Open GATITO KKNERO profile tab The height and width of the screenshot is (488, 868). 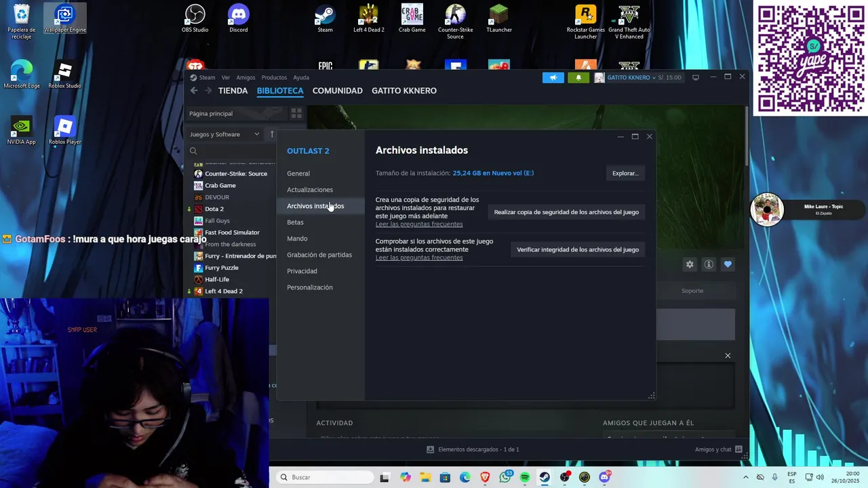[404, 91]
